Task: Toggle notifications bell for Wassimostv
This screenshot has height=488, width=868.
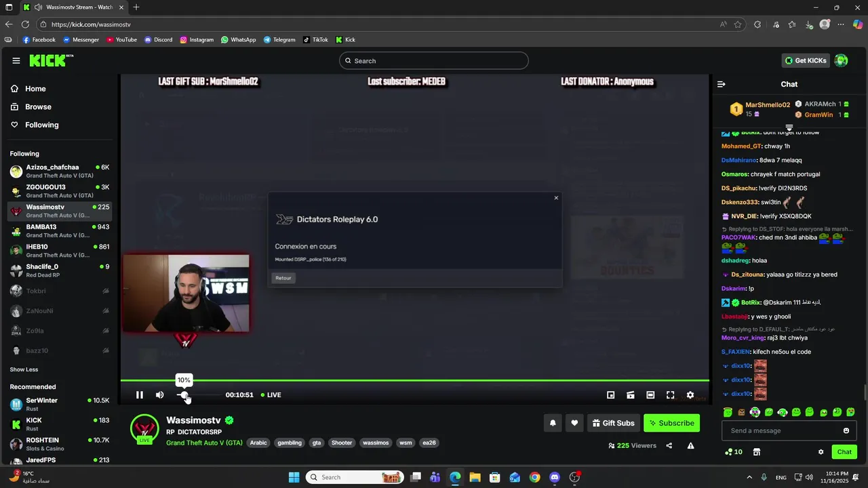Action: [553, 423]
